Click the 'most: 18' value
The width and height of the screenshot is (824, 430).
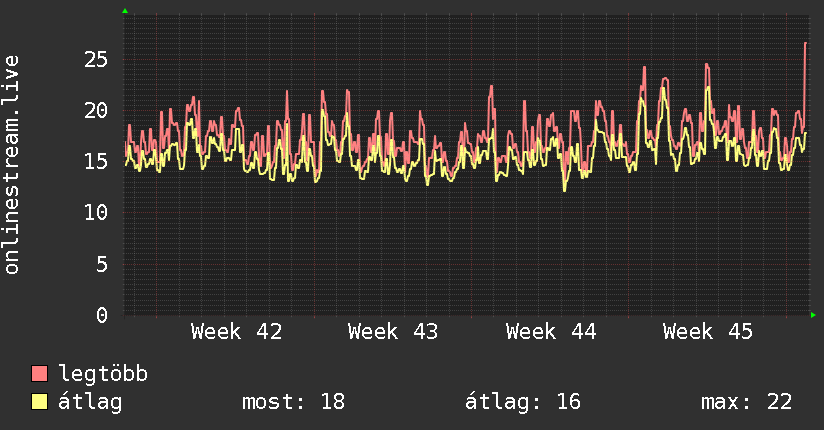(293, 402)
